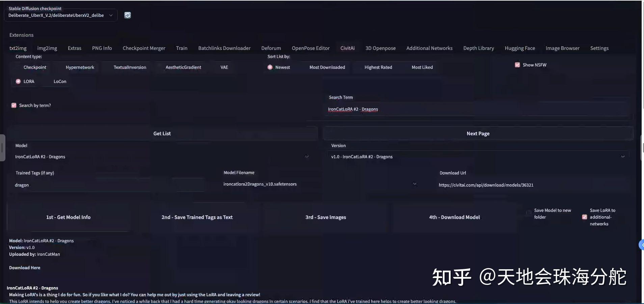Expand the Model Filename dropdown

[414, 184]
